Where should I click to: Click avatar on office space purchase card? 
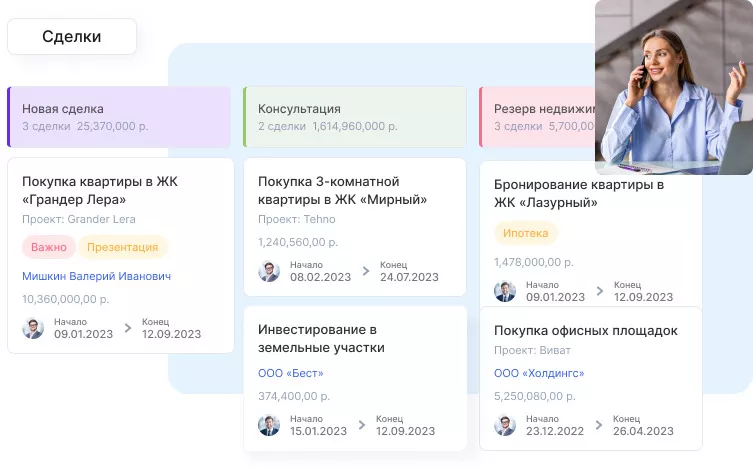click(505, 425)
